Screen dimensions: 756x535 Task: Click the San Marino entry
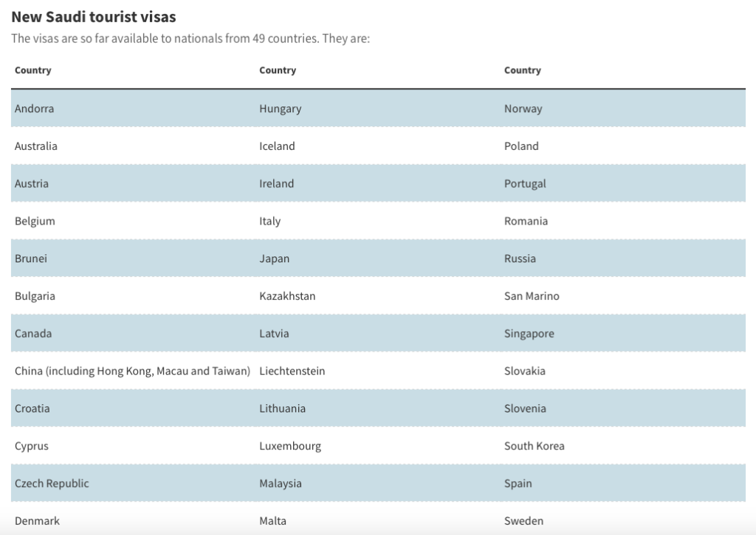point(532,296)
